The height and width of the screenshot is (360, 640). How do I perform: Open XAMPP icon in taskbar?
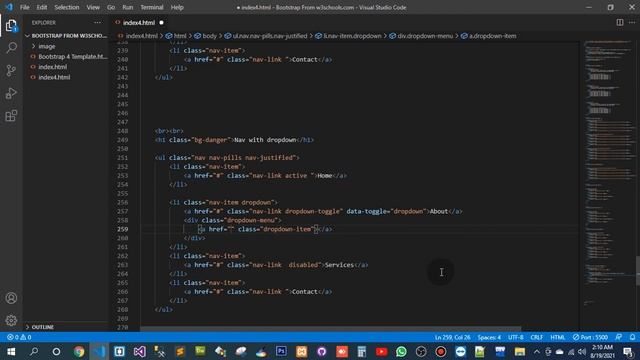[301, 351]
